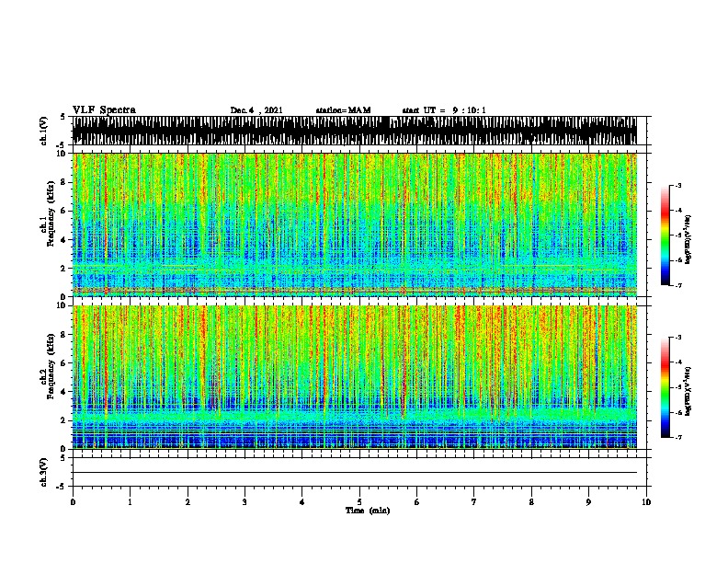Image resolution: width=728 pixels, height=563 pixels.
Task: Click the "station=MAM" header label
Action: click(x=343, y=110)
